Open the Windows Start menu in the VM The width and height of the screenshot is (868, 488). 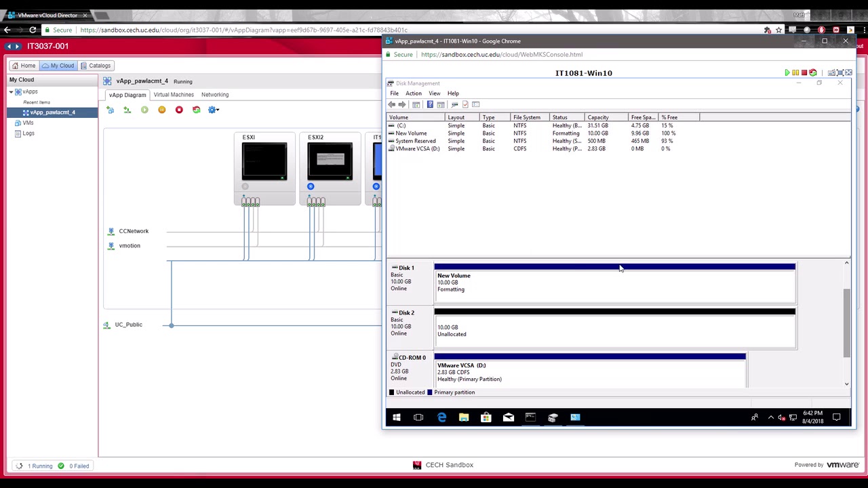click(x=397, y=418)
